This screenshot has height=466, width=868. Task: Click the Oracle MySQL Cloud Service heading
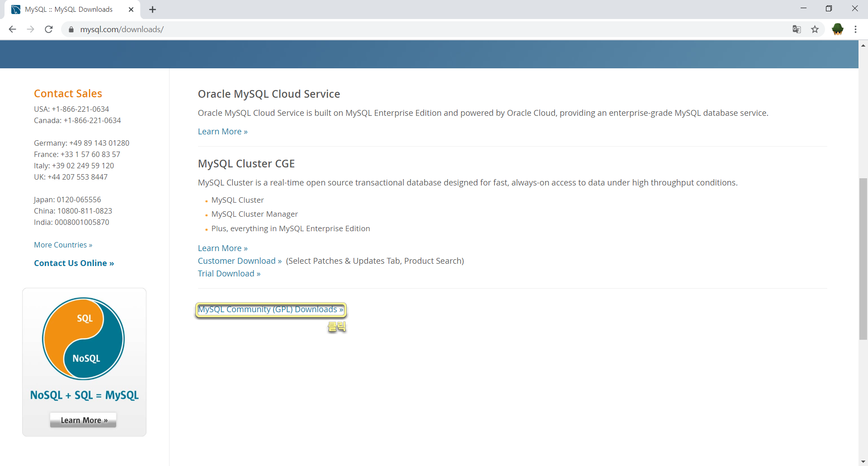pyautogui.click(x=269, y=94)
